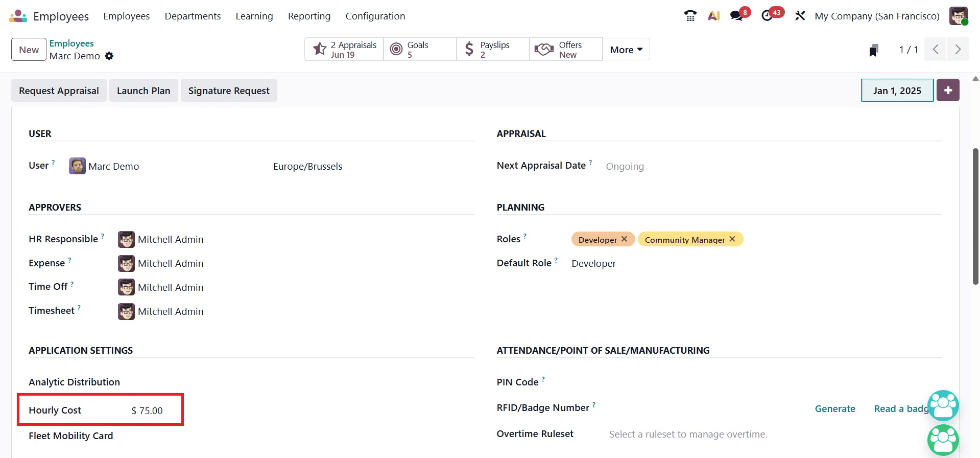Open Learning menu
This screenshot has height=458, width=980.
(254, 16)
